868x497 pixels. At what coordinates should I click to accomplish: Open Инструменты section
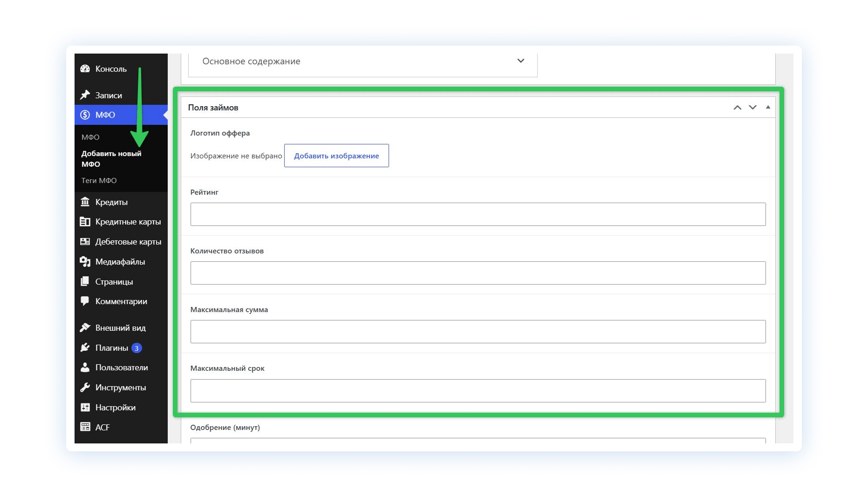pos(121,388)
